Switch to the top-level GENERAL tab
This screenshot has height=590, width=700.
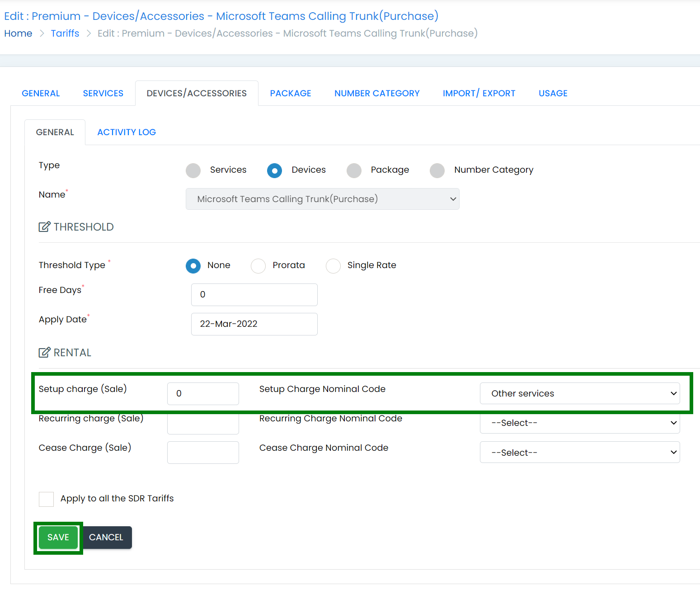point(41,93)
